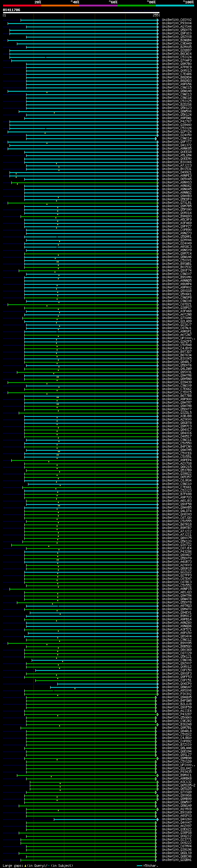
Task: Click hit label UniRef100_Q40260
Action: pos(176,819)
